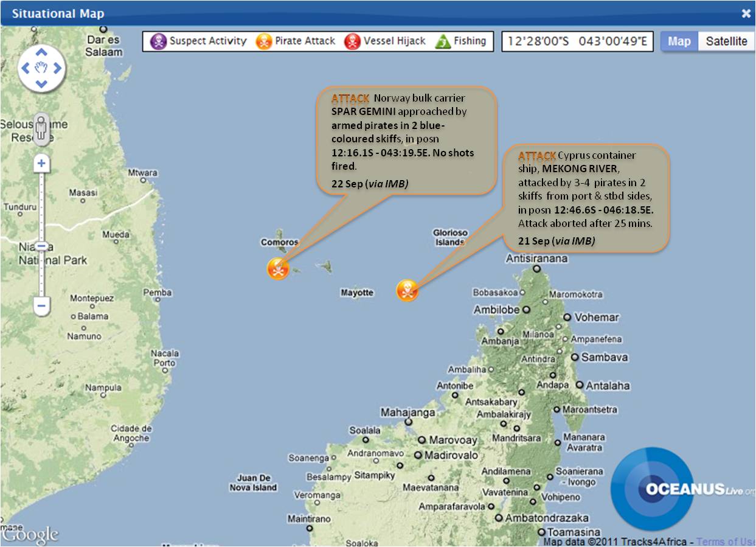
Task: Click the Mayotte map label
Action: pyautogui.click(x=357, y=293)
